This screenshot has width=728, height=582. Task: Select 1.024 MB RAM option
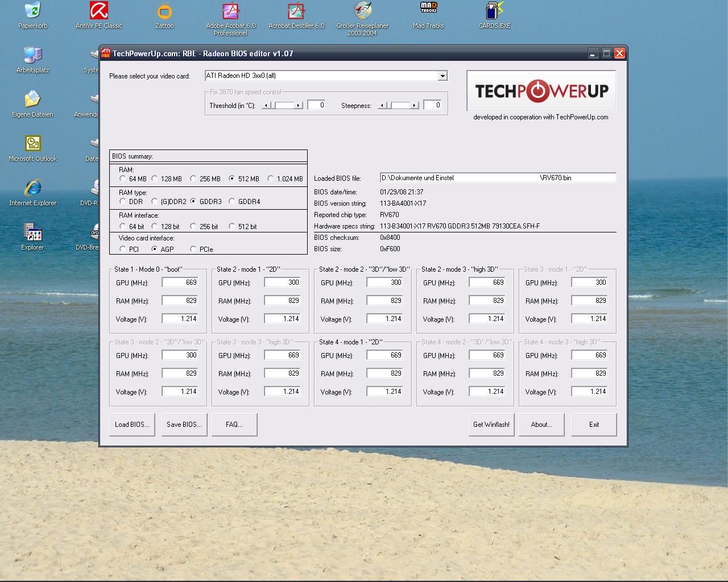click(271, 178)
